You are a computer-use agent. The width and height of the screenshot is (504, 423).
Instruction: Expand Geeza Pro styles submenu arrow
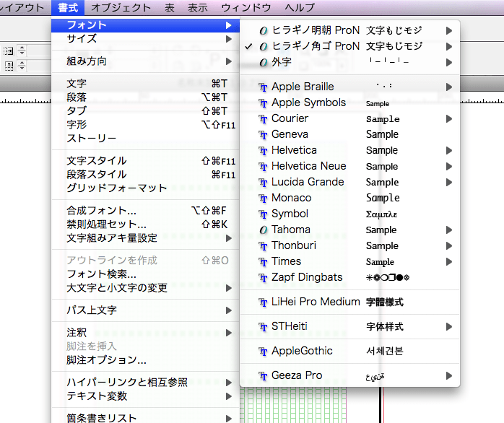coord(449,376)
